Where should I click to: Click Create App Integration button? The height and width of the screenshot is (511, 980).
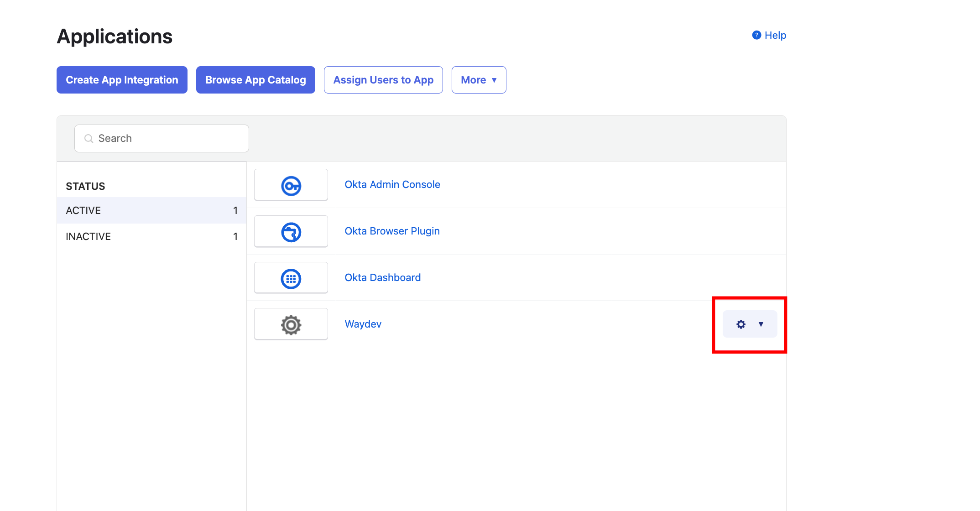point(122,80)
